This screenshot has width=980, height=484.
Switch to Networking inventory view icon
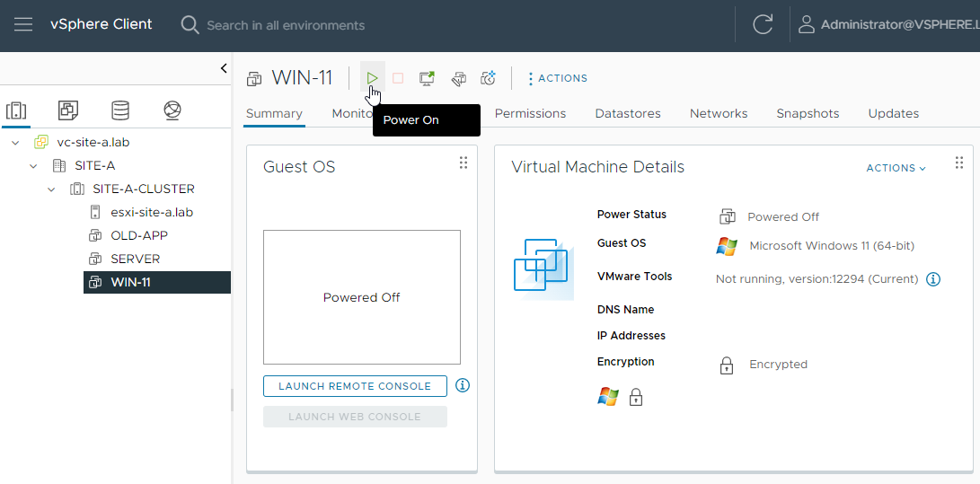click(172, 110)
